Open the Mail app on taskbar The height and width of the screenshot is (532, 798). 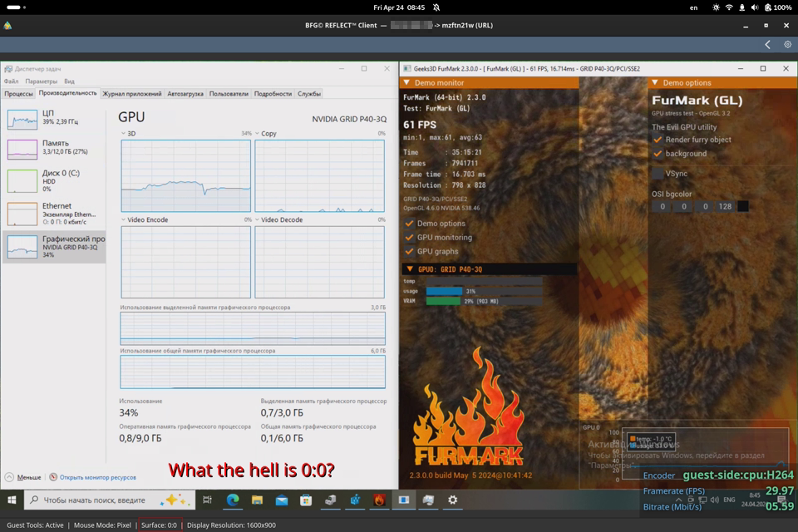point(282,500)
